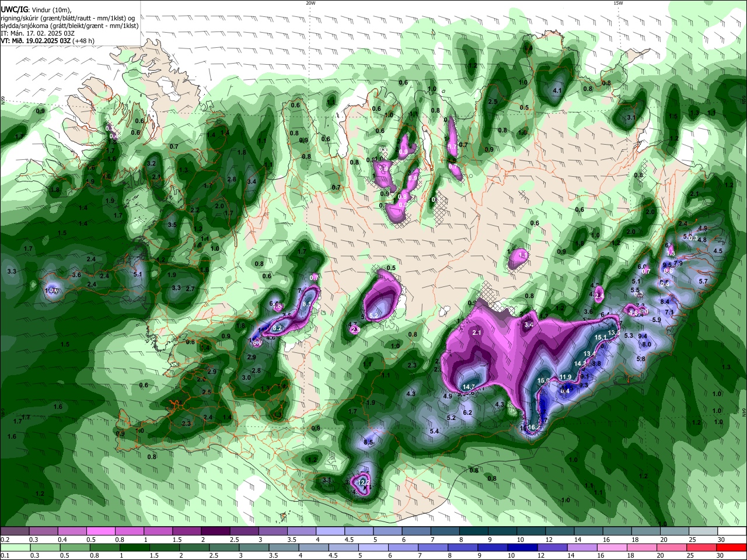Click the '12.2' precipitation value on the map
This screenshot has height=560, width=747.
tap(364, 482)
